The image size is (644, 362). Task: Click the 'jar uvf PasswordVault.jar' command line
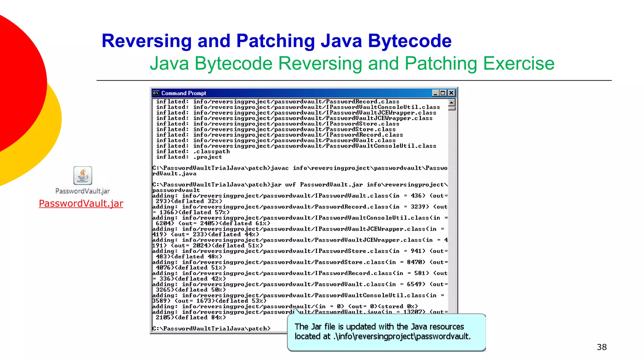click(300, 187)
